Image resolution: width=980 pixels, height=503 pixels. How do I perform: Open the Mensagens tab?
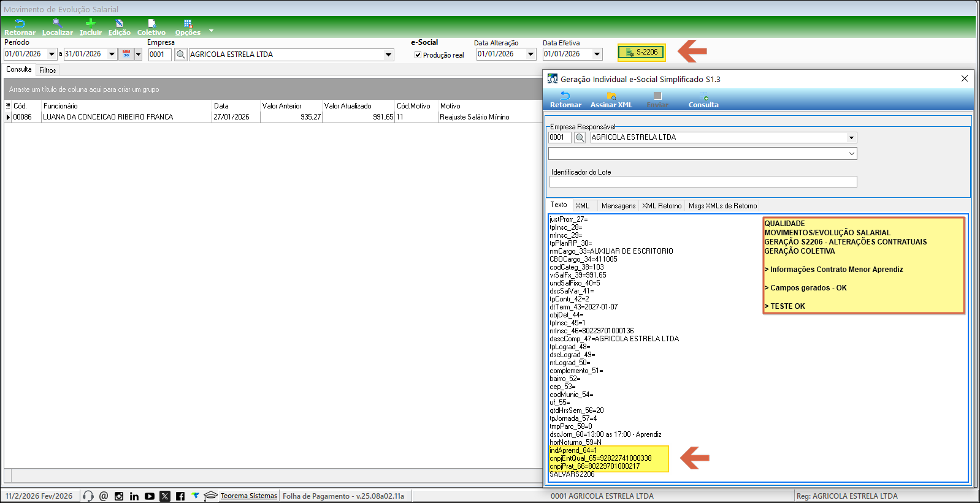click(618, 206)
